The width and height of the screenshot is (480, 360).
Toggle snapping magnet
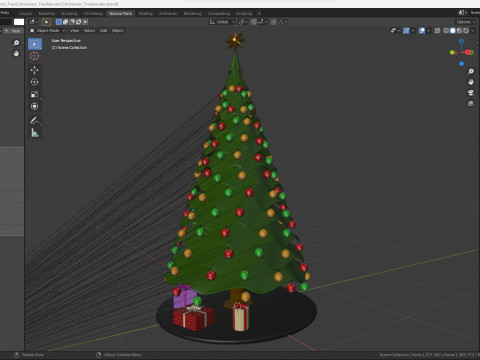pyautogui.click(x=254, y=22)
